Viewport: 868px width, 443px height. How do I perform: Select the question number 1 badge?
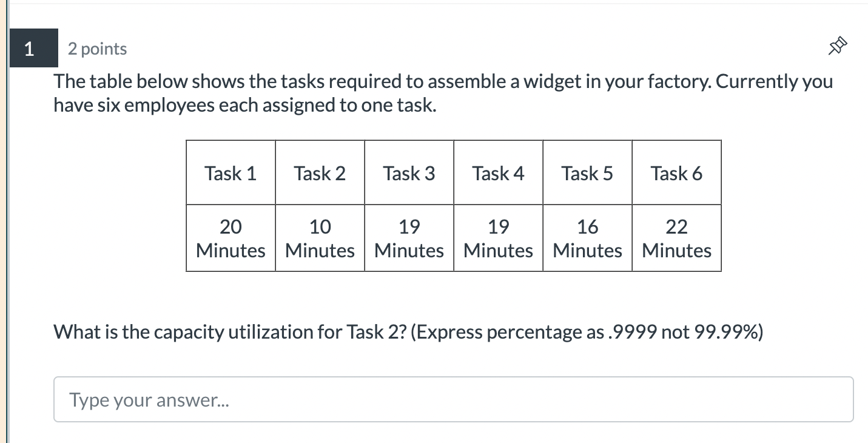[33, 49]
